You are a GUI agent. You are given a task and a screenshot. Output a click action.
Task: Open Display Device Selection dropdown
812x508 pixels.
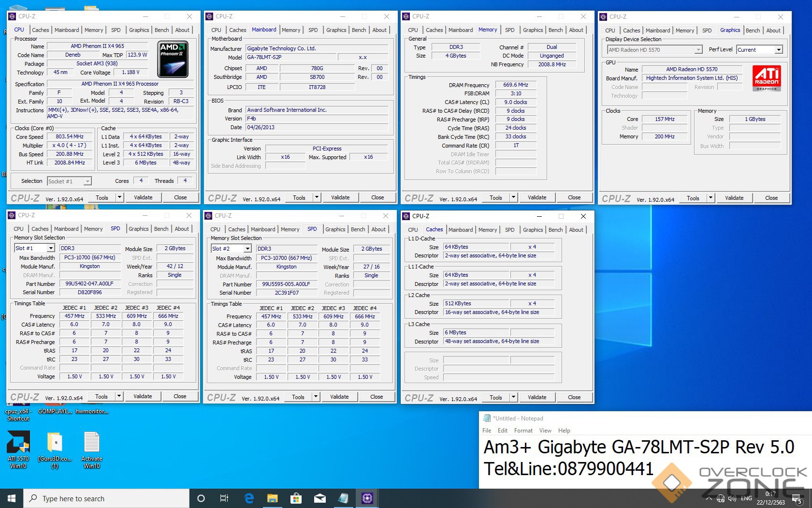coord(654,50)
